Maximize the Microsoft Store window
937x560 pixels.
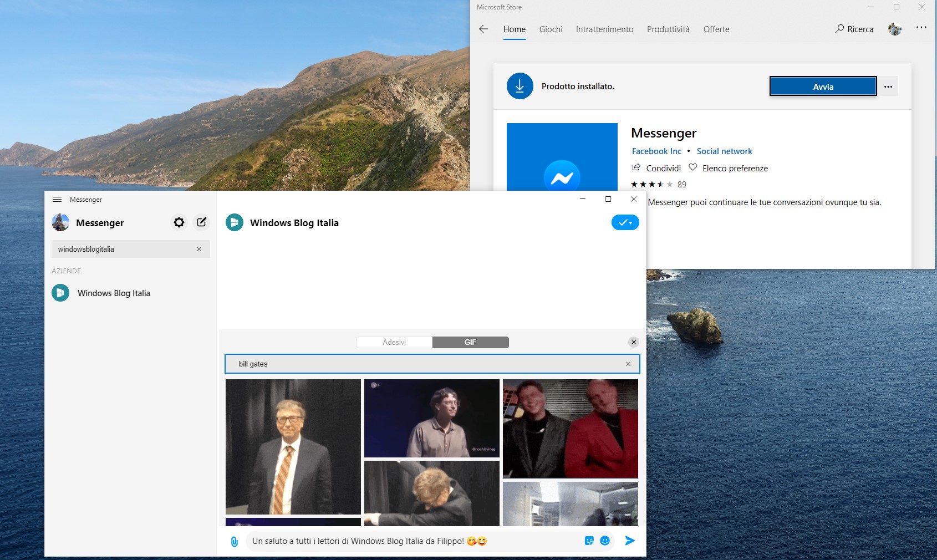click(x=897, y=7)
